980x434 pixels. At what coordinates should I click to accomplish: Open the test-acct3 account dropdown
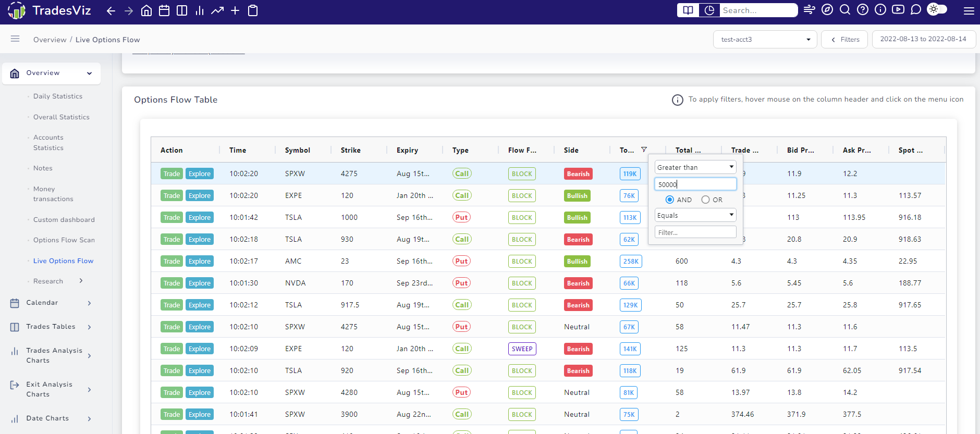click(x=765, y=40)
